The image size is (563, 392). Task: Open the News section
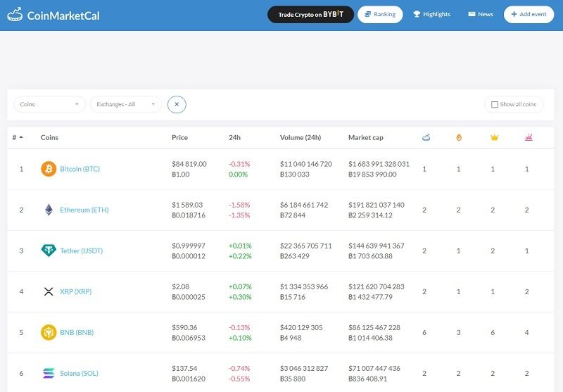(x=481, y=14)
